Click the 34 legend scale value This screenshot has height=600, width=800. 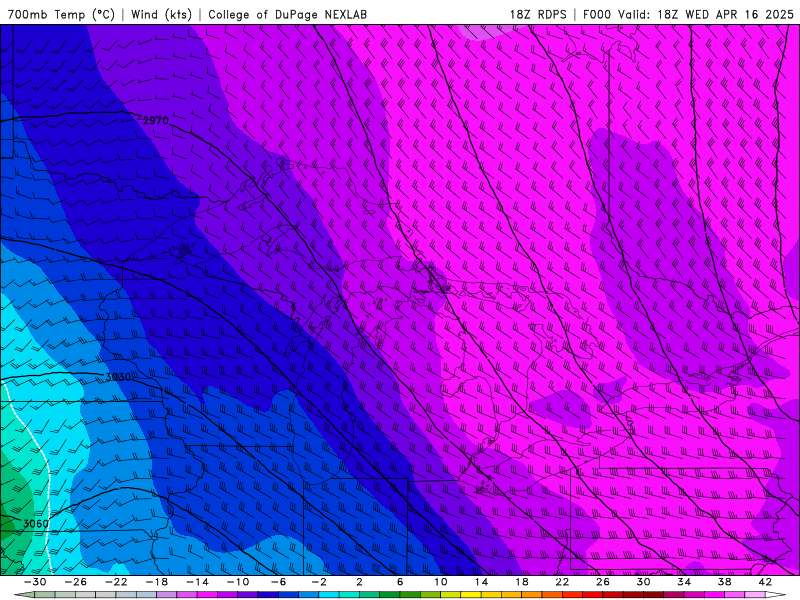pyautogui.click(x=684, y=582)
